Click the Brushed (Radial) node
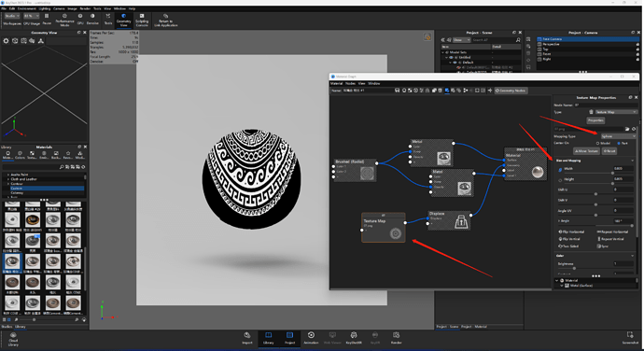Screen dimensions: 644x351 [355, 170]
